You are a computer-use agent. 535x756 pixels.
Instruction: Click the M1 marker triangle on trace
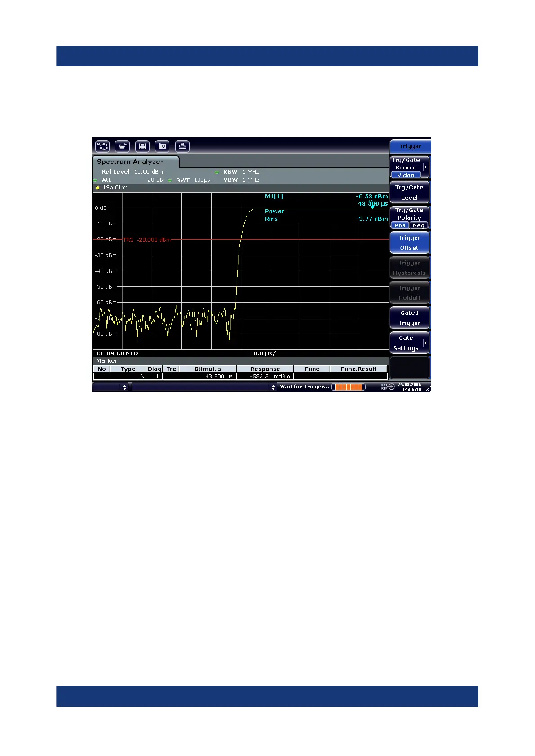coord(372,207)
